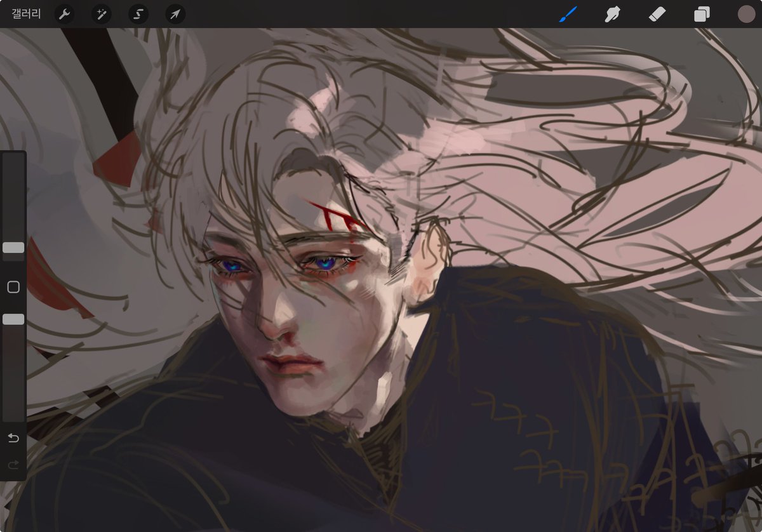Click the brush size slider handle
Screen dimensions: 762x532
tap(13, 248)
